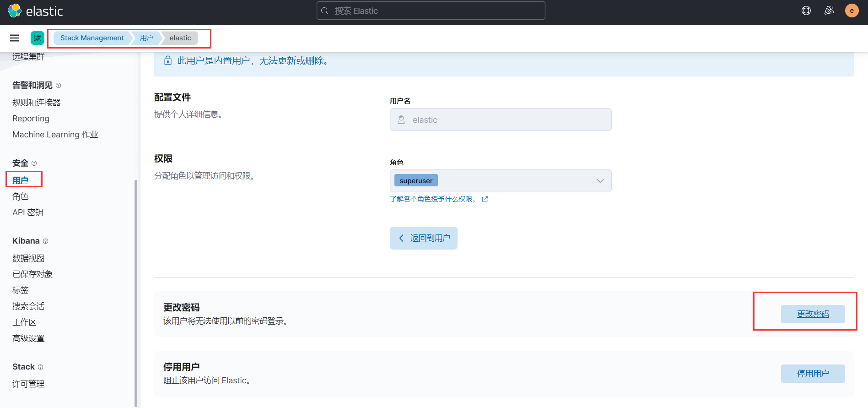Click the 用户名 field showing elastic
This screenshot has height=408, width=868.
(501, 120)
